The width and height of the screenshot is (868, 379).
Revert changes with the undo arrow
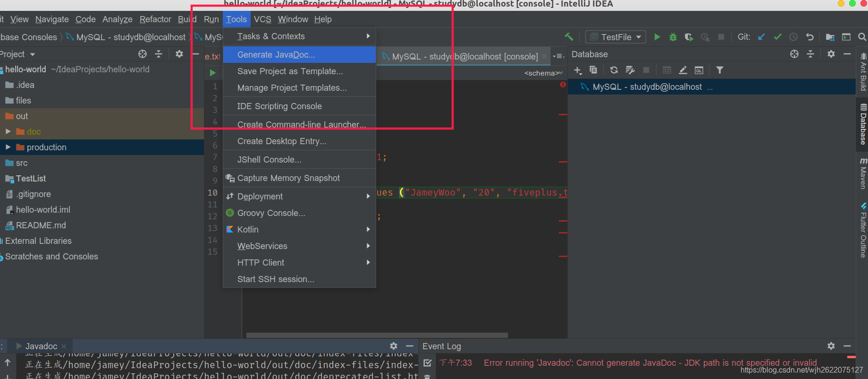810,37
